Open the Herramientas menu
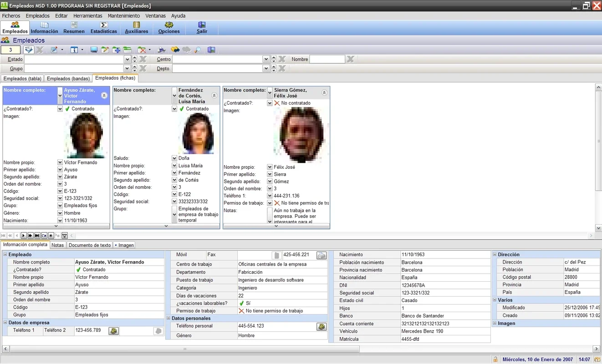Viewport: 602px width, 364px height. pos(88,15)
